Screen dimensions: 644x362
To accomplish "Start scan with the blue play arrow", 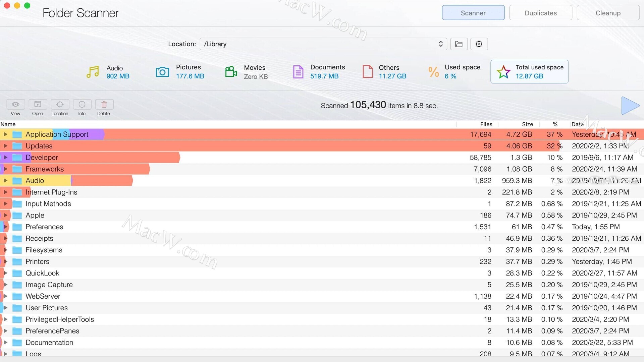I will (630, 106).
